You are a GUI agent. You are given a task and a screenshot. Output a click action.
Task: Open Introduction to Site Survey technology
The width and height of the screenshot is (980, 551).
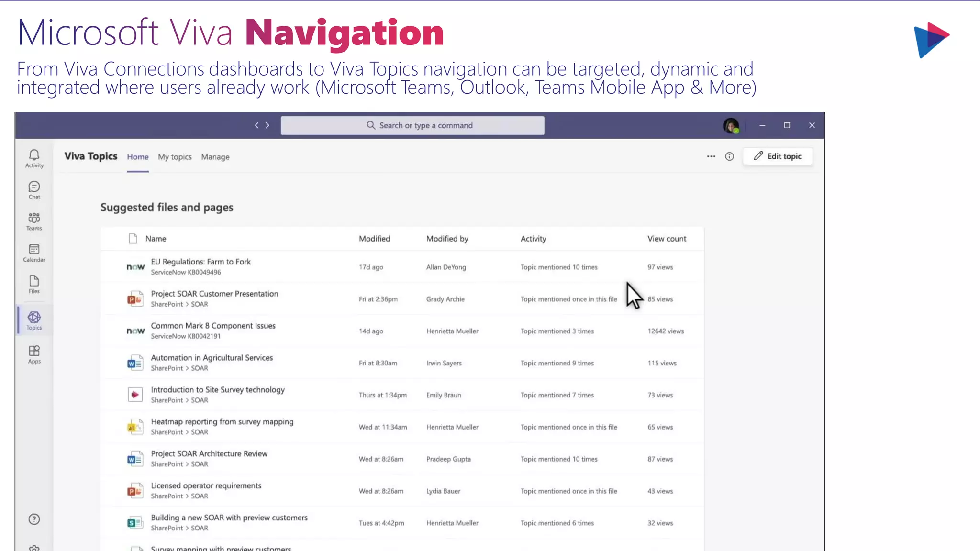[x=218, y=390]
